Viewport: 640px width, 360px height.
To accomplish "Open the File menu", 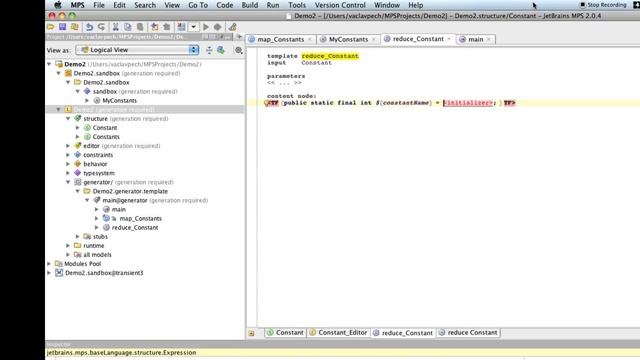I will (x=99, y=5).
